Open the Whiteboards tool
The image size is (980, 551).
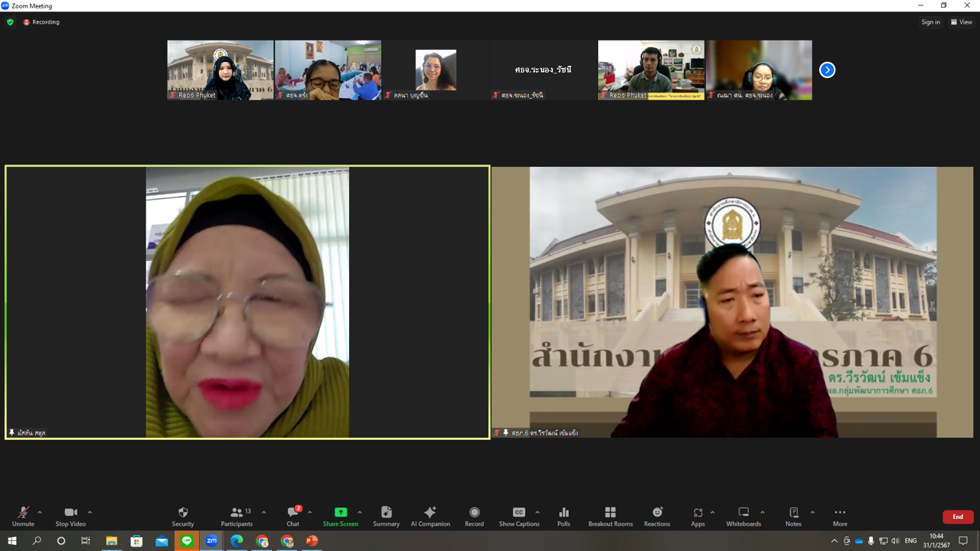click(743, 517)
